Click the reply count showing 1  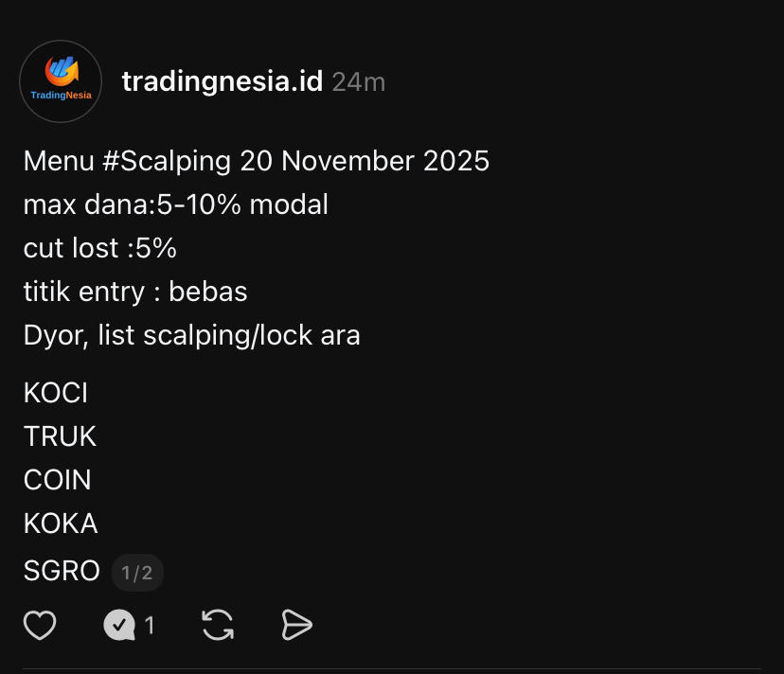150,625
